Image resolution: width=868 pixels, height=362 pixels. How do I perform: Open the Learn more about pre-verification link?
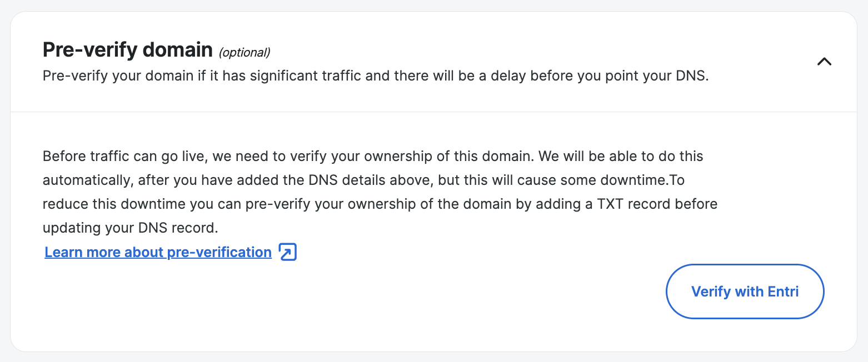pos(158,252)
